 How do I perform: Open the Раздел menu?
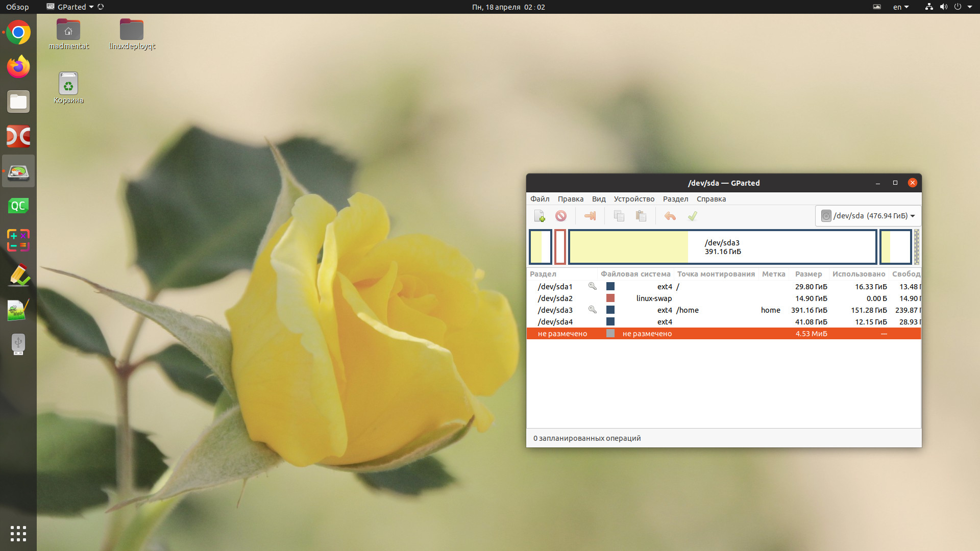(x=675, y=199)
